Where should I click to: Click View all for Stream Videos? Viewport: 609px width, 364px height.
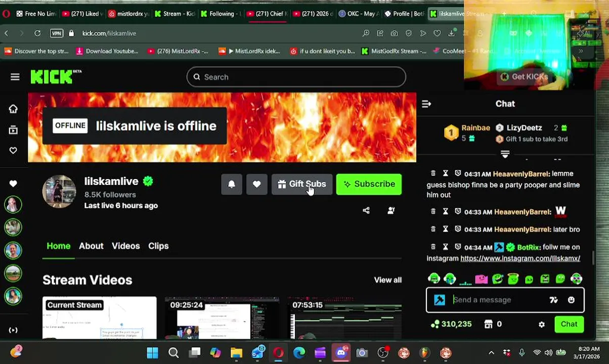(x=387, y=280)
